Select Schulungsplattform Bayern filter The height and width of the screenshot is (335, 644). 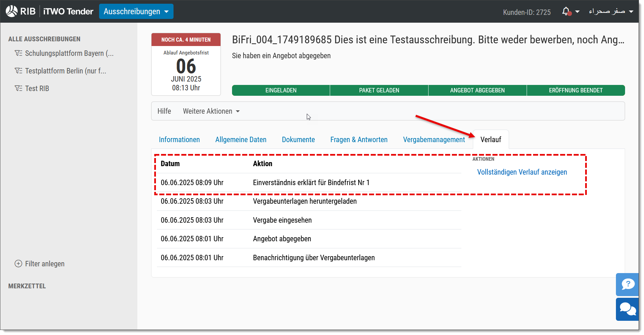click(69, 53)
